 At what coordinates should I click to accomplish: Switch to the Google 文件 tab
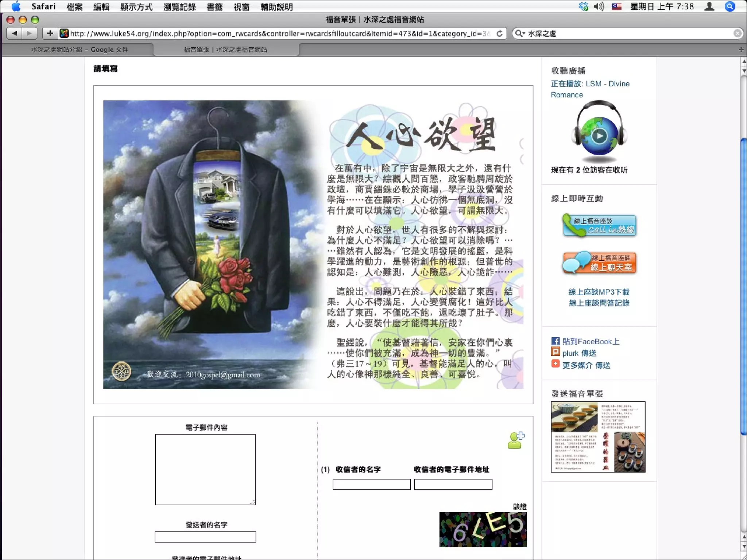79,50
